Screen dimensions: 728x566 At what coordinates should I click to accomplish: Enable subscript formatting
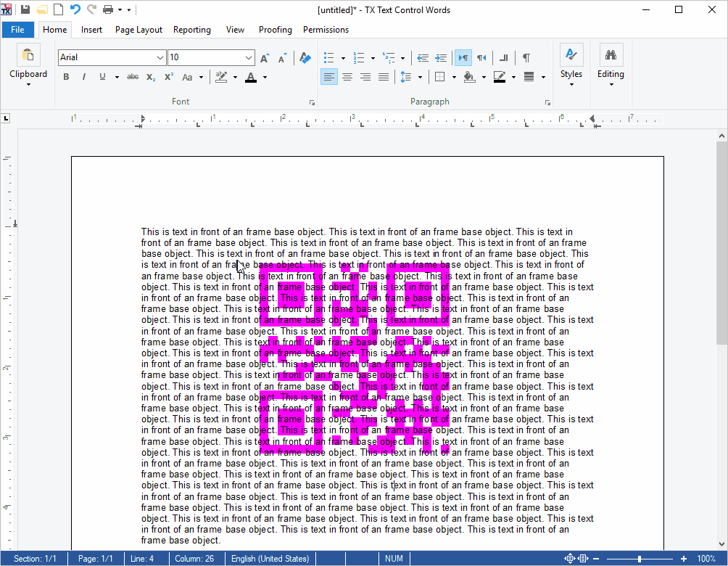click(150, 77)
